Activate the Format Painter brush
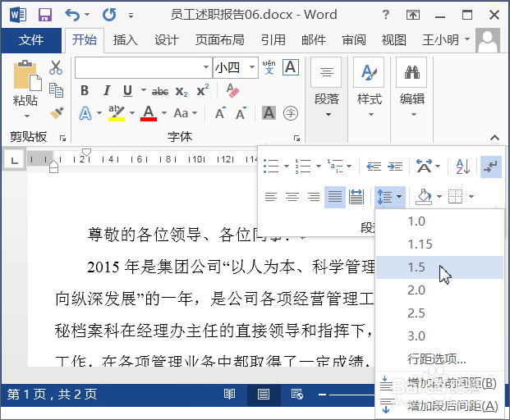510x420 pixels. click(57, 112)
